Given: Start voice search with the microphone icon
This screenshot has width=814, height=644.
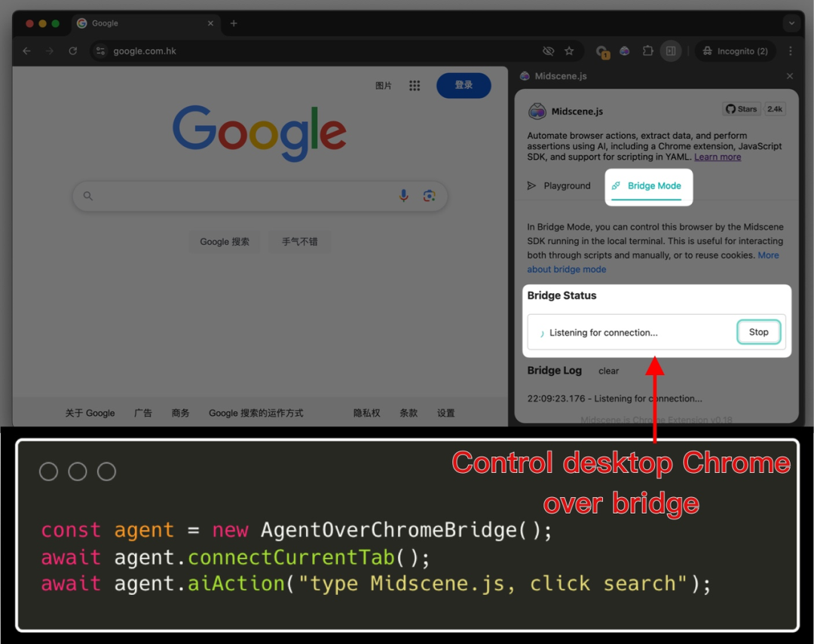Looking at the screenshot, I should point(403,196).
